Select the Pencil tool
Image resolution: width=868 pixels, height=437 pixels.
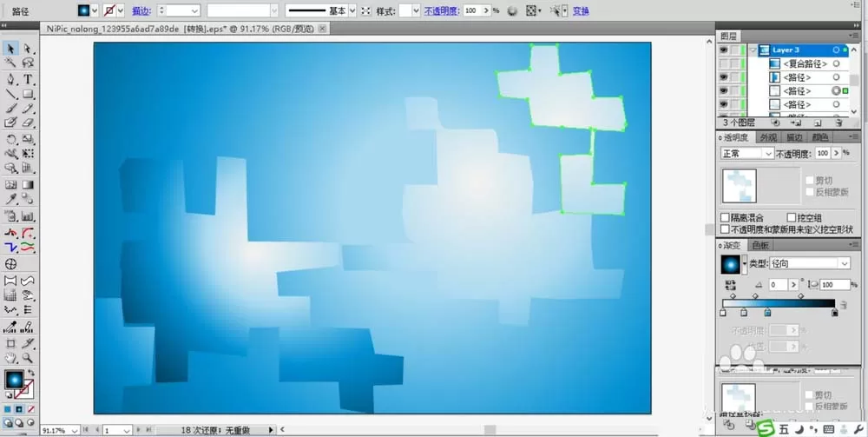[28, 109]
